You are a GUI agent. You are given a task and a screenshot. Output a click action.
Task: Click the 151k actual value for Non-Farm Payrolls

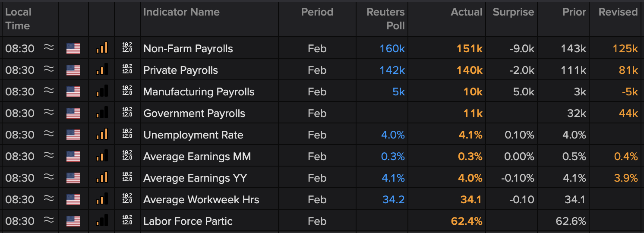click(470, 49)
